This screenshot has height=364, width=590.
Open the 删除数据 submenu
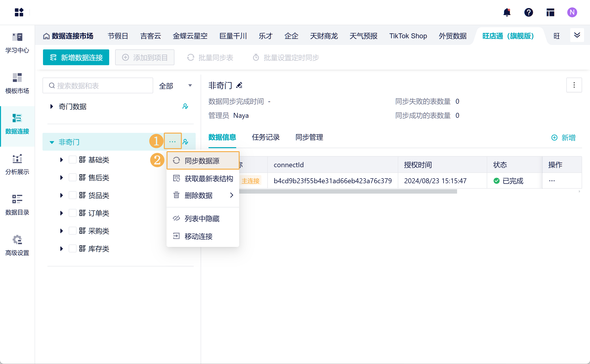point(203,195)
